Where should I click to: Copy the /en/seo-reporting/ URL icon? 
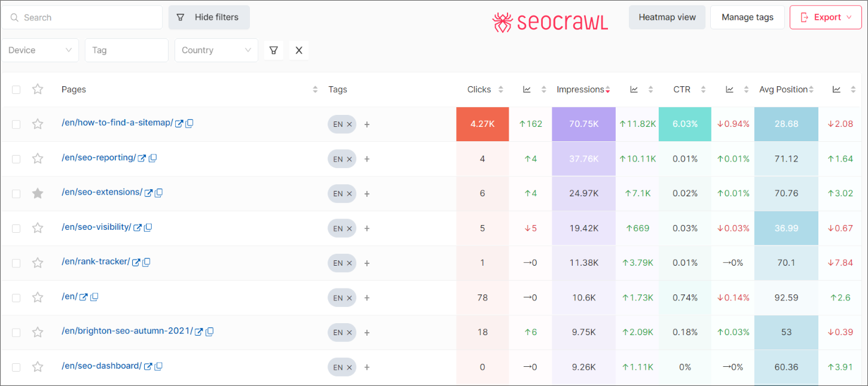click(x=152, y=158)
